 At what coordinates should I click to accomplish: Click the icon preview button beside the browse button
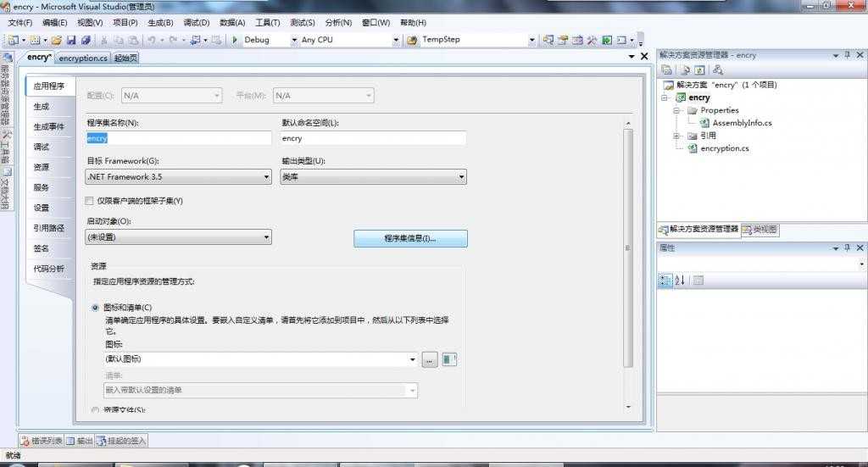click(x=449, y=359)
